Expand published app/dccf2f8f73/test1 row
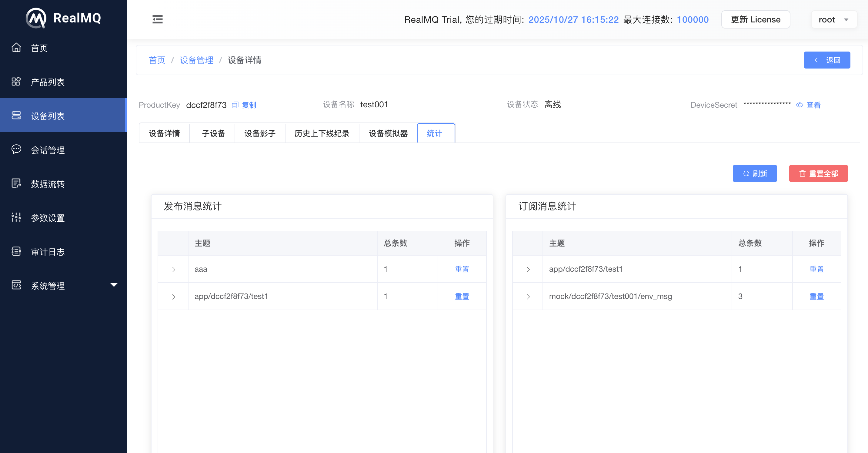Screen dimensions: 868x453 click(174, 297)
